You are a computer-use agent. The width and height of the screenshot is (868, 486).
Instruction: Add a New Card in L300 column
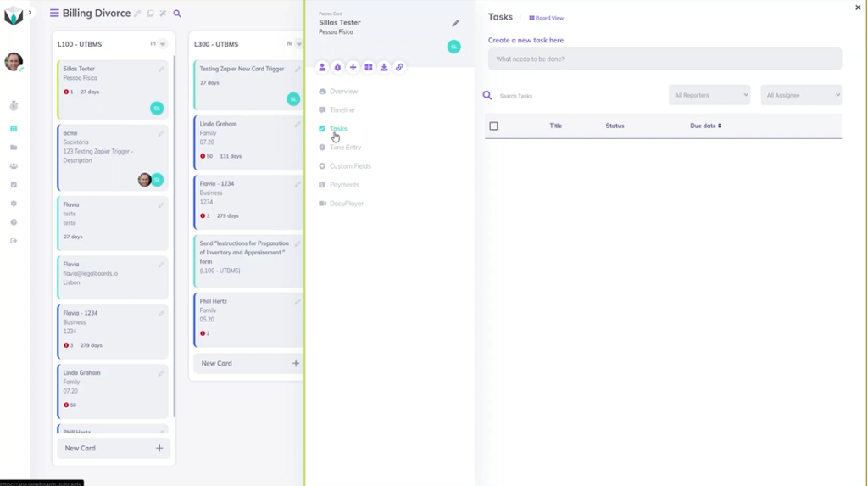247,364
